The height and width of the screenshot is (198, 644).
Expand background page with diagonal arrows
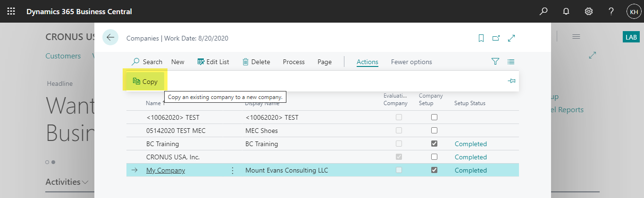(593, 55)
